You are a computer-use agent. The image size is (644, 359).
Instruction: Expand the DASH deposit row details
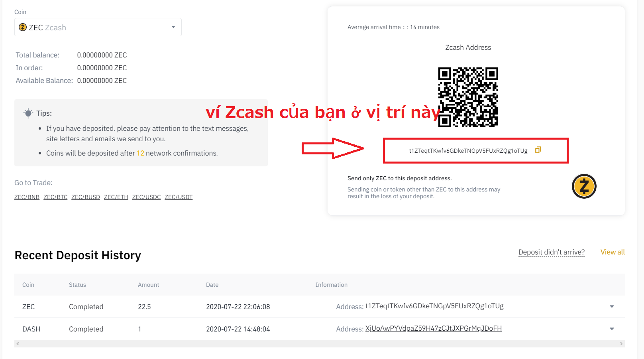[612, 329]
